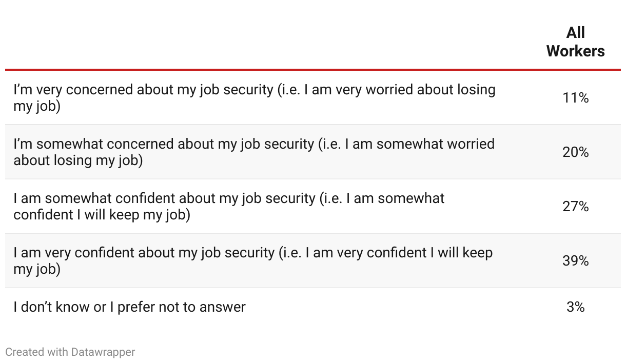Click the 27% value cell

click(x=575, y=206)
